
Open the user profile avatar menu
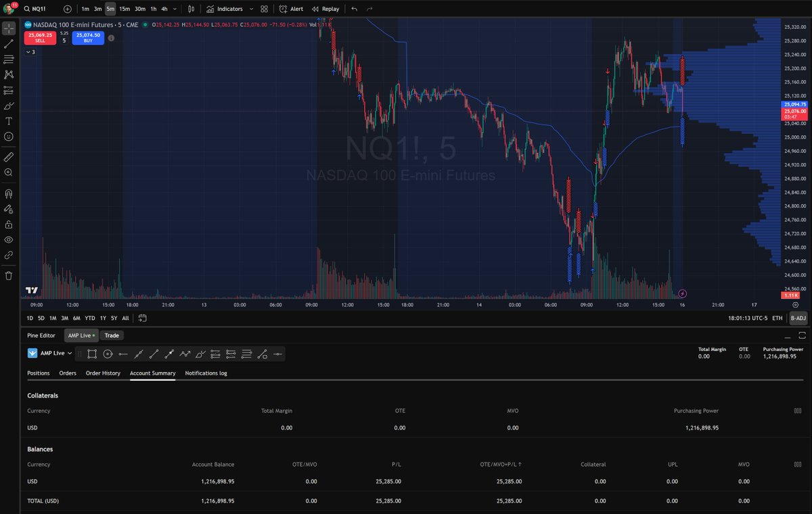[8, 9]
